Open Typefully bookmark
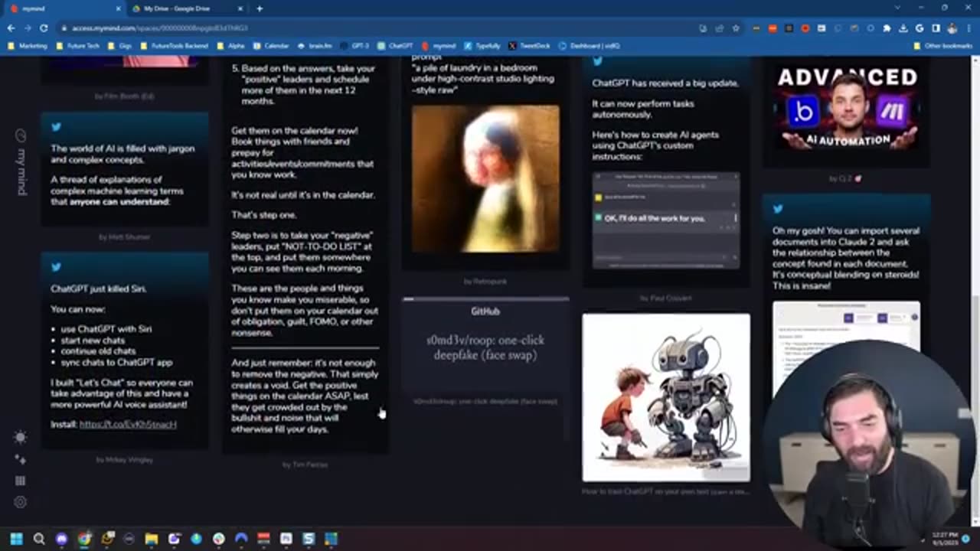This screenshot has height=551, width=980. point(482,46)
